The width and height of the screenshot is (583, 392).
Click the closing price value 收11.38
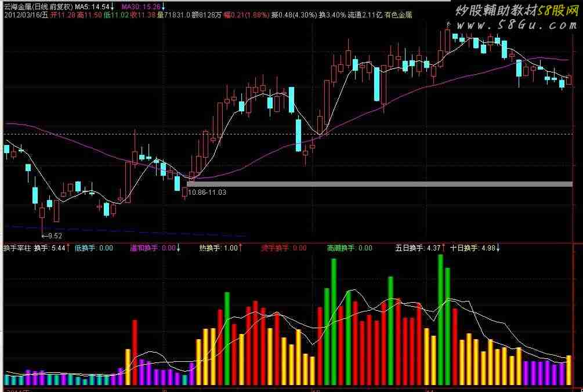tap(143, 15)
